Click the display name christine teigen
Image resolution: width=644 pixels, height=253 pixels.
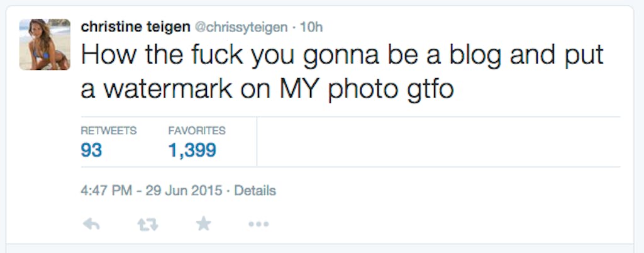click(133, 27)
